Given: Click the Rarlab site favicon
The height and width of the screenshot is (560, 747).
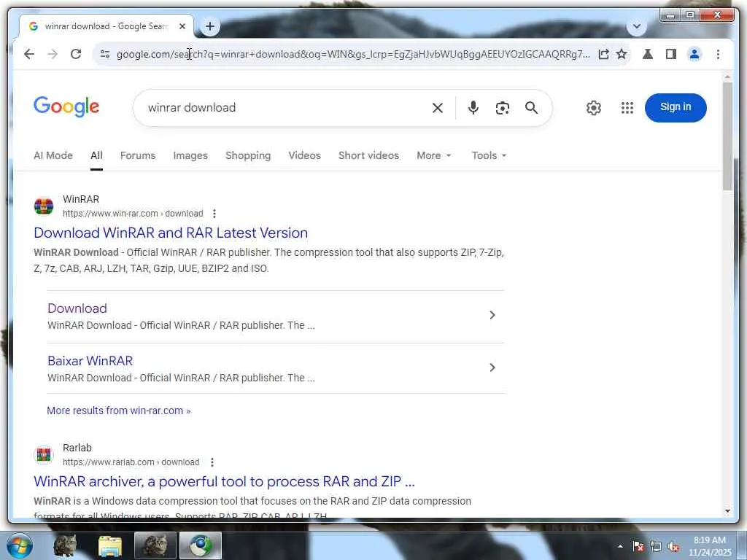Looking at the screenshot, I should coord(44,455).
